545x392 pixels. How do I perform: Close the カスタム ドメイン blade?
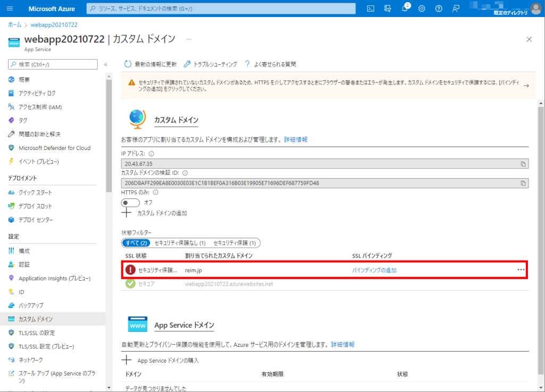point(529,39)
